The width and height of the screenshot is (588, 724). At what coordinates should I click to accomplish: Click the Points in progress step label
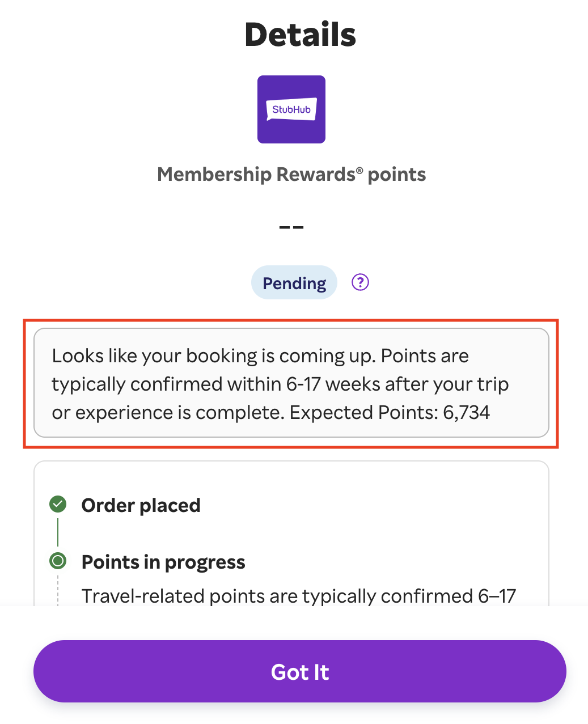point(163,562)
